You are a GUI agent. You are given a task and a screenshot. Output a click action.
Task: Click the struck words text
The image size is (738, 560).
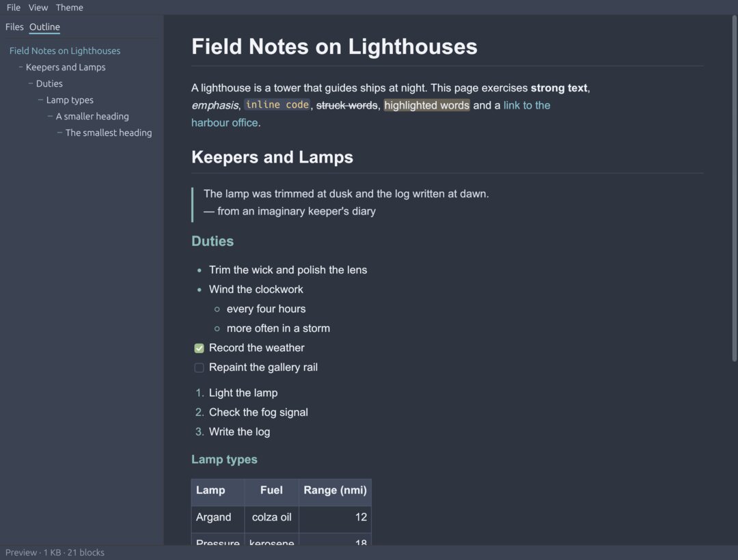347,105
